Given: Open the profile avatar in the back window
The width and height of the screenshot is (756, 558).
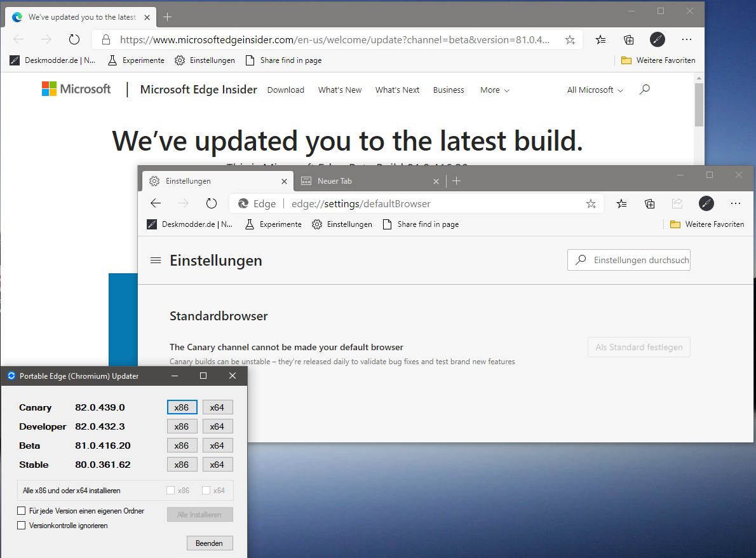Looking at the screenshot, I should point(657,39).
